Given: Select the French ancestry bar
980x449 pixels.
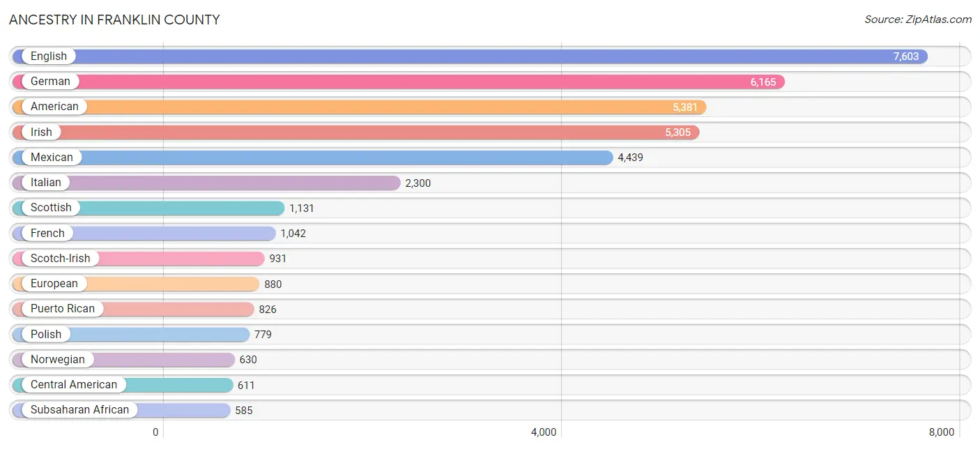Looking at the screenshot, I should tap(144, 234).
